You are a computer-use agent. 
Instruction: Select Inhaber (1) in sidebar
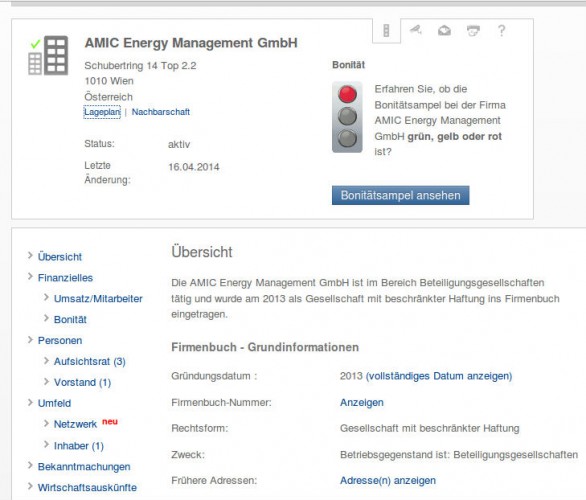click(x=79, y=446)
